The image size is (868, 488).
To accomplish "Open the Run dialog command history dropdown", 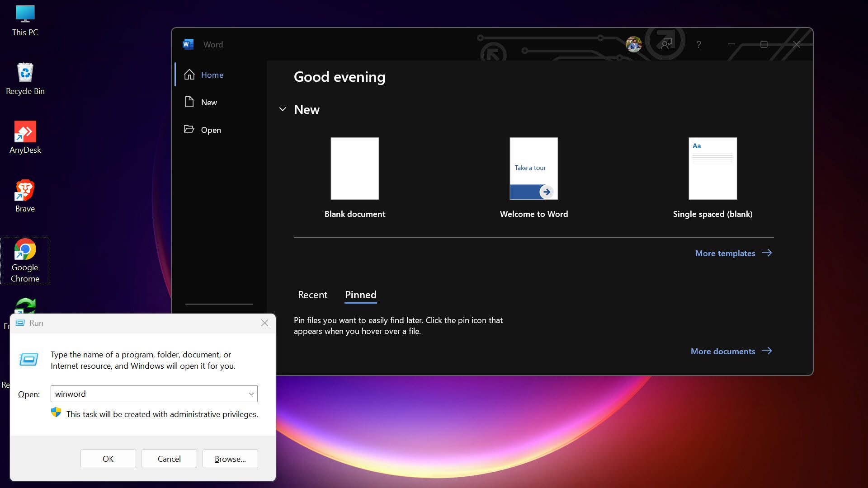I will [x=251, y=394].
